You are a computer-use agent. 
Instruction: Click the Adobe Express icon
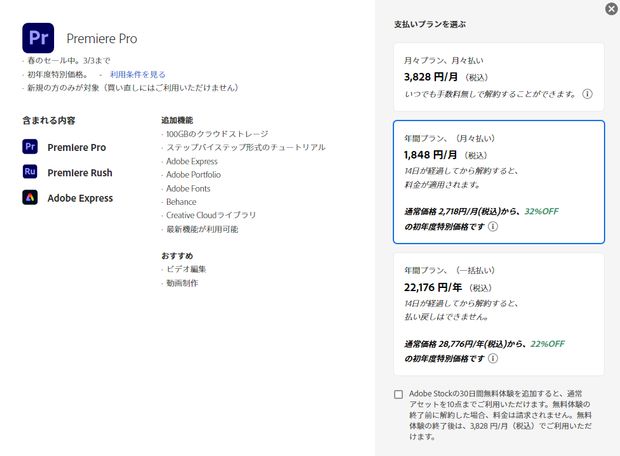coord(30,197)
